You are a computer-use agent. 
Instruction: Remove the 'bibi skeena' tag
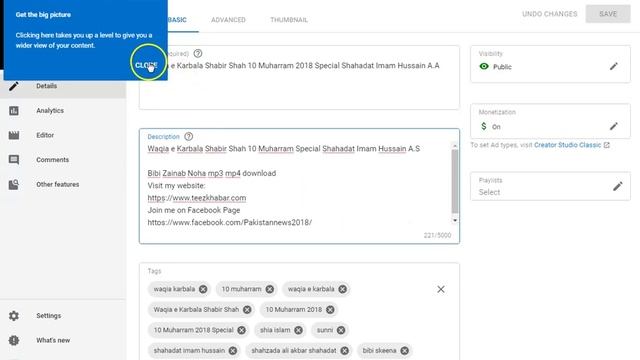(x=404, y=351)
